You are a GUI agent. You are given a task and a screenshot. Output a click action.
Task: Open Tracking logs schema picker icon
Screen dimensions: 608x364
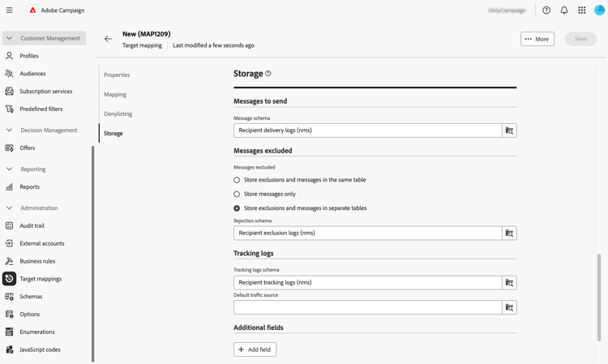point(509,283)
